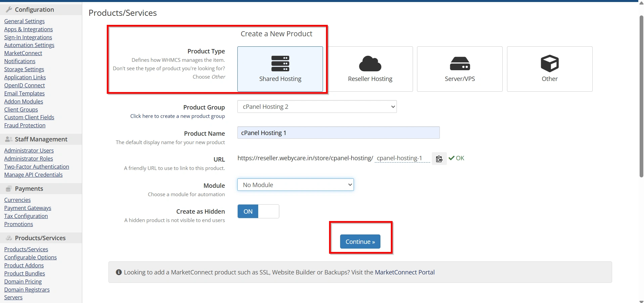Open Client Groups
644x303 pixels.
21,110
